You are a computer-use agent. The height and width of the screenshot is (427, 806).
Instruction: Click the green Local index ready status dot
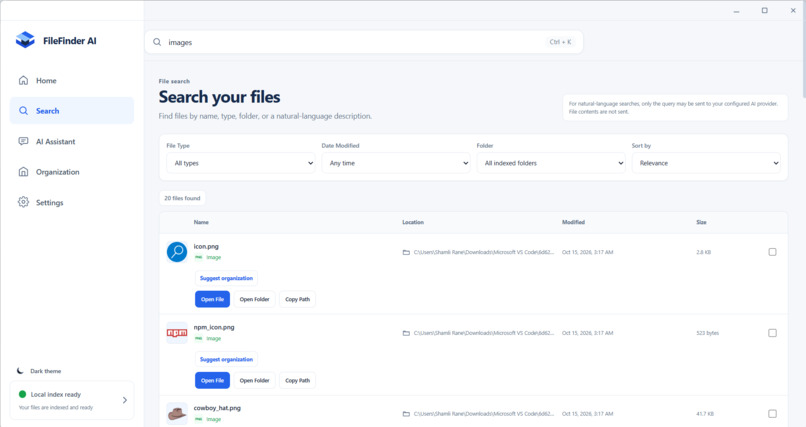click(x=22, y=394)
